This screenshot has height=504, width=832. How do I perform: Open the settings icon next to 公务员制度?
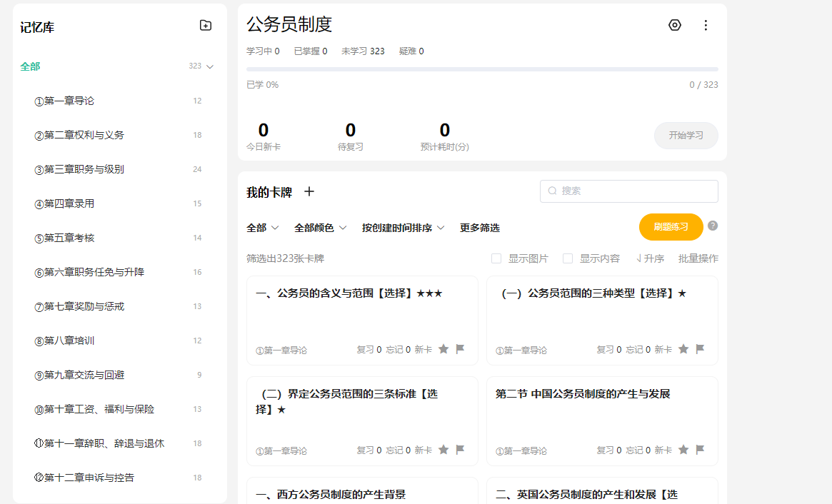pyautogui.click(x=674, y=25)
